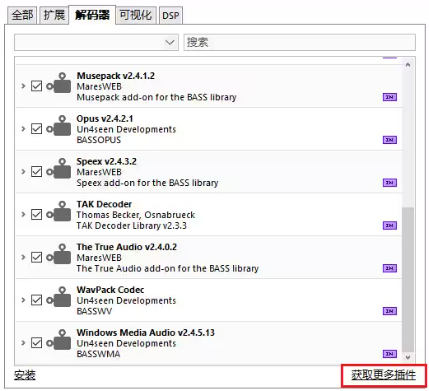Image resolution: width=429 pixels, height=391 pixels.
Task: Click the Speex plugin icon
Action: (x=59, y=168)
